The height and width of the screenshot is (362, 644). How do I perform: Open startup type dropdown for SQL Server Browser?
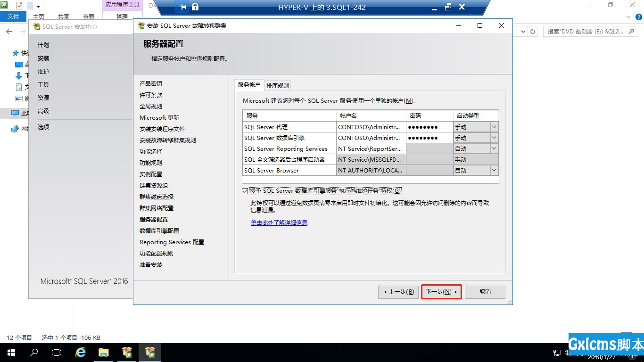[x=494, y=170]
